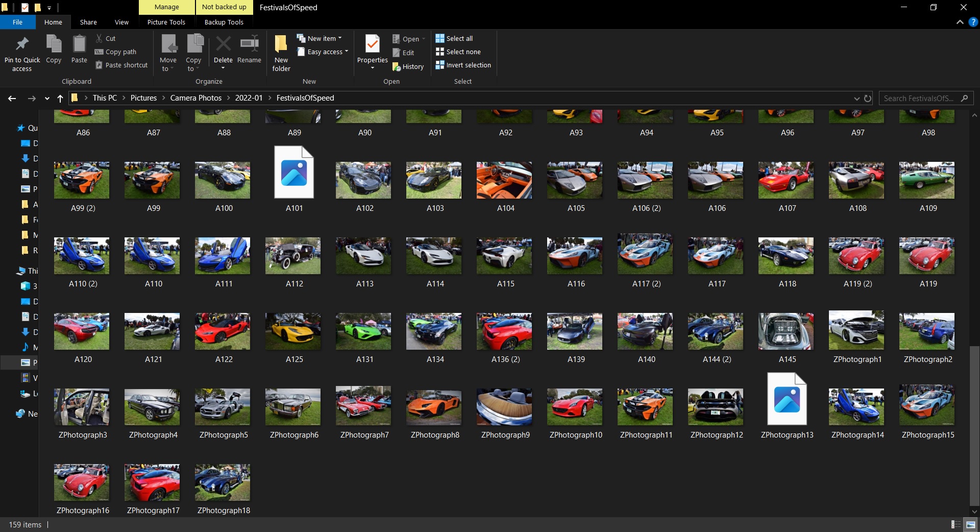Go up one folder level arrow
The height and width of the screenshot is (532, 980).
[x=60, y=98]
